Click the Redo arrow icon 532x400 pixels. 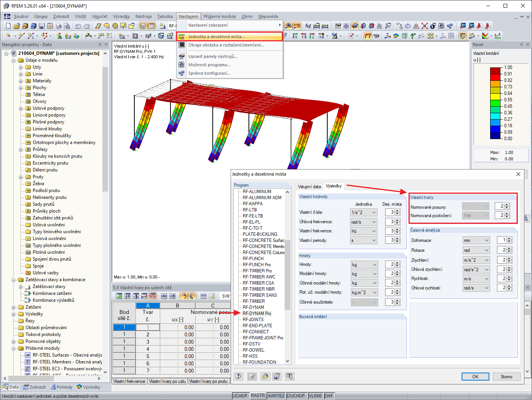pyautogui.click(x=87, y=26)
